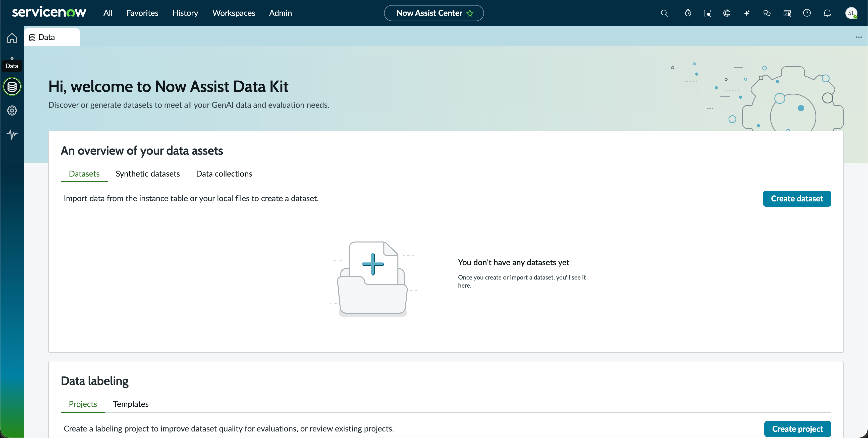
Task: Click 'Once you create or import a dataset' text
Action: tap(522, 281)
